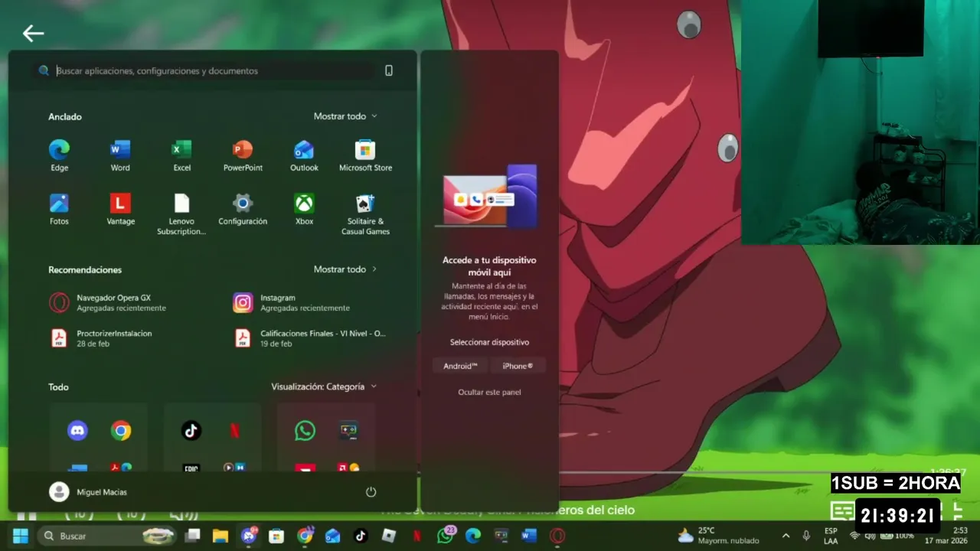Open Outlook from the taskbar
The width and height of the screenshot is (980, 551).
332,536
